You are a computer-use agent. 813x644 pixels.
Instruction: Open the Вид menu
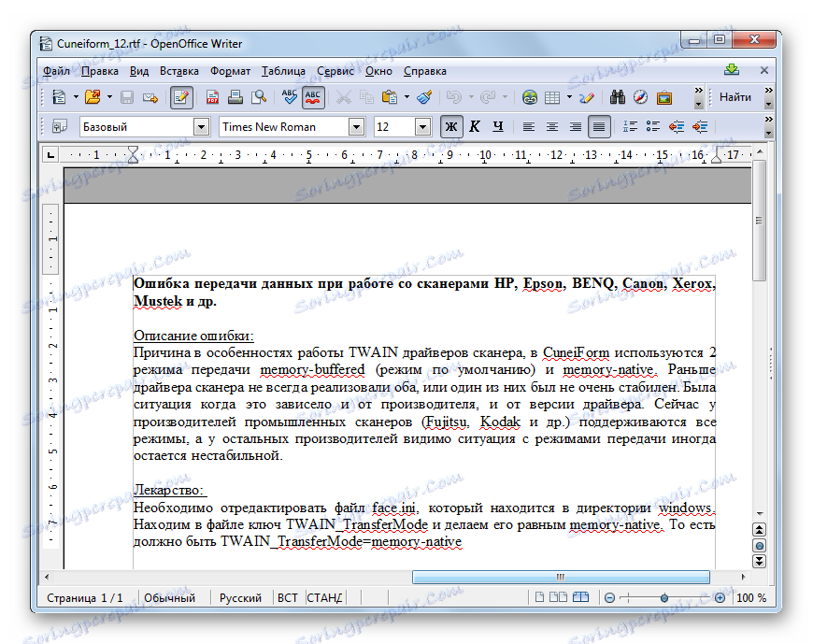[x=139, y=71]
